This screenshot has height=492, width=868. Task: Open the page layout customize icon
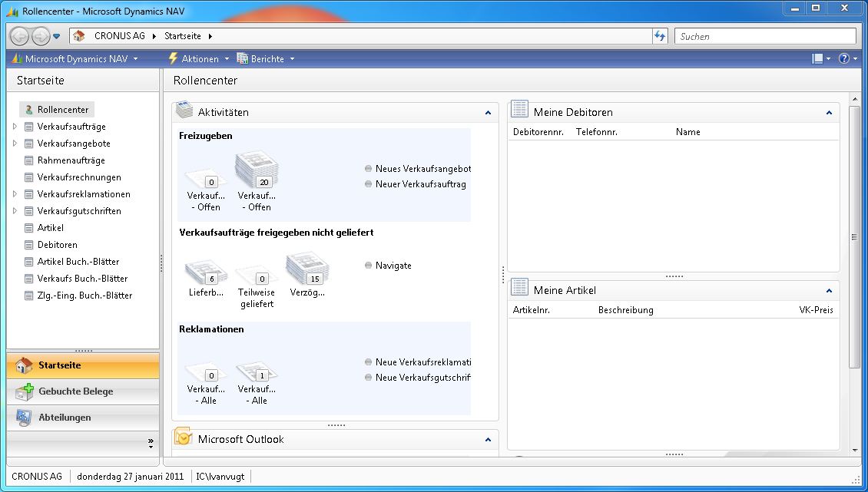pos(821,58)
